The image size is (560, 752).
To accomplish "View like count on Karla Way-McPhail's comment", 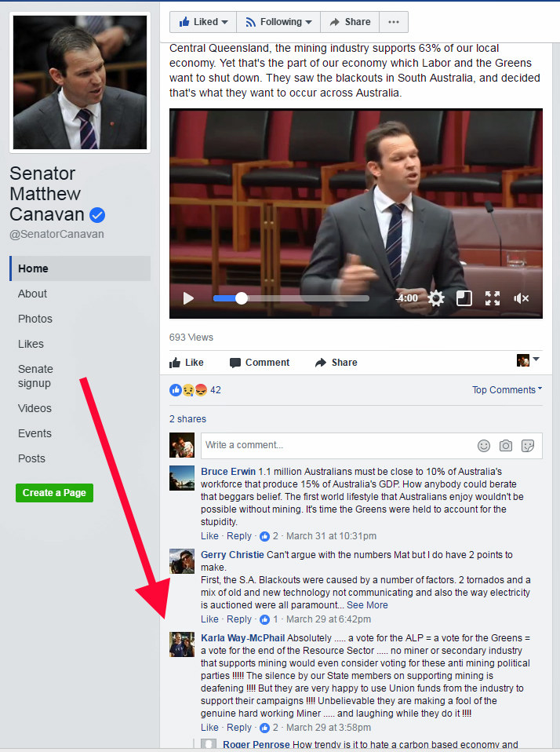I will [x=269, y=728].
